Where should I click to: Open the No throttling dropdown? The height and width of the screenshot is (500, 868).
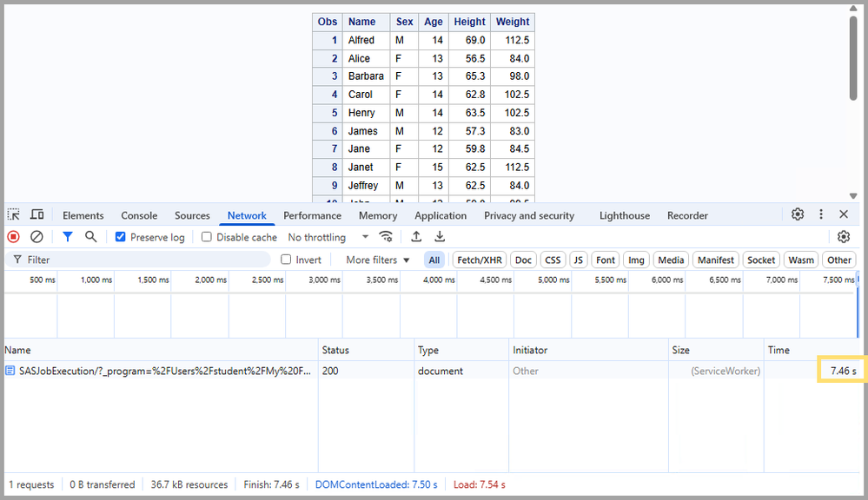coord(328,237)
